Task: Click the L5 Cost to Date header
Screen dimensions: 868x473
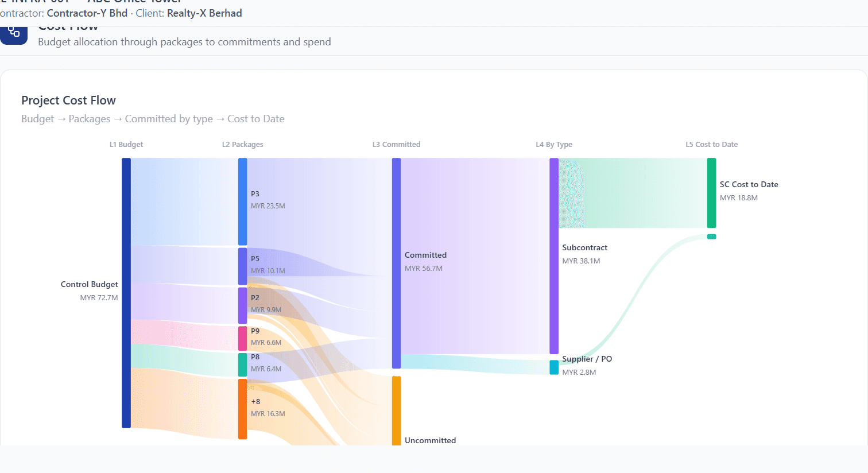Action: pyautogui.click(x=712, y=145)
